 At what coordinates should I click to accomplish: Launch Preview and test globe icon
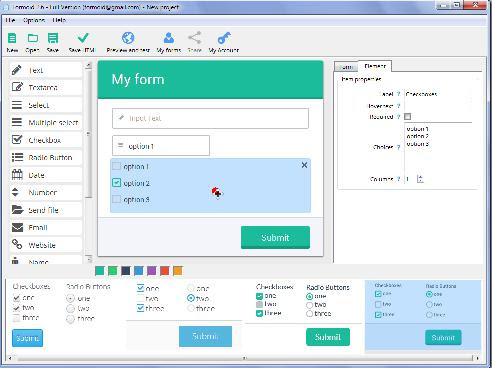coord(128,38)
